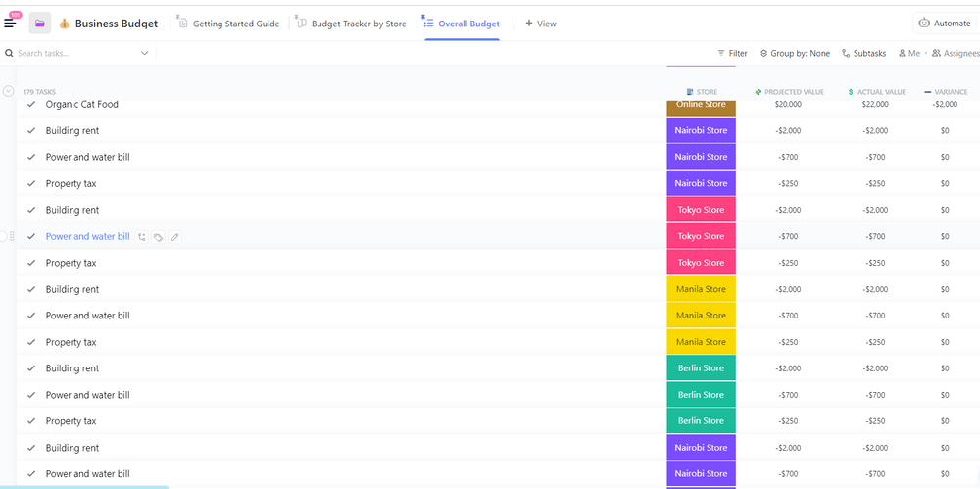The width and height of the screenshot is (980, 489).
Task: Collapse the 179 tasks group
Action: tap(8, 91)
